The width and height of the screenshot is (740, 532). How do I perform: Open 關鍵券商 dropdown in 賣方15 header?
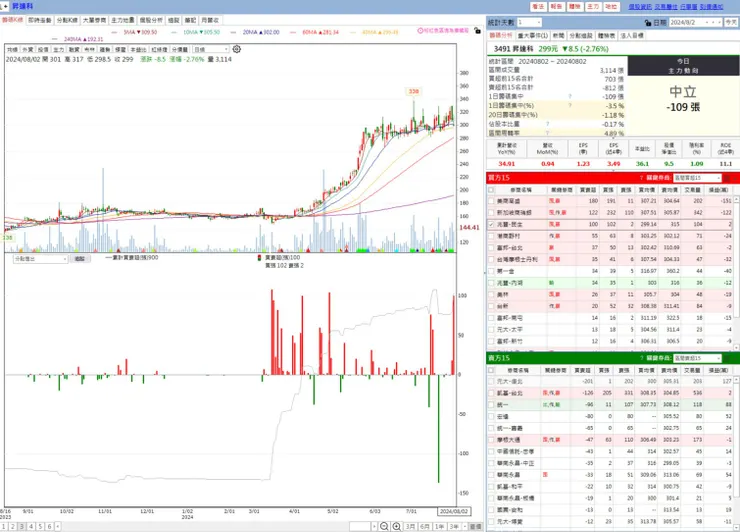pos(697,358)
